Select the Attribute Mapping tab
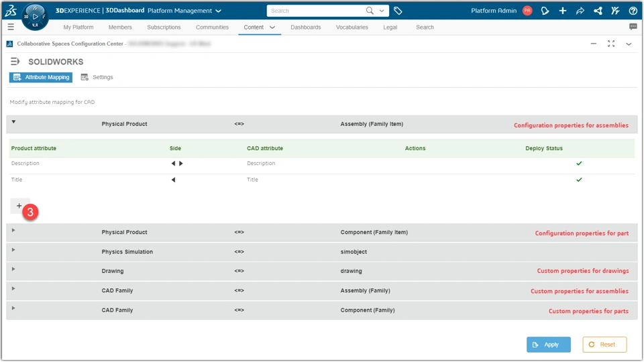 tap(41, 77)
